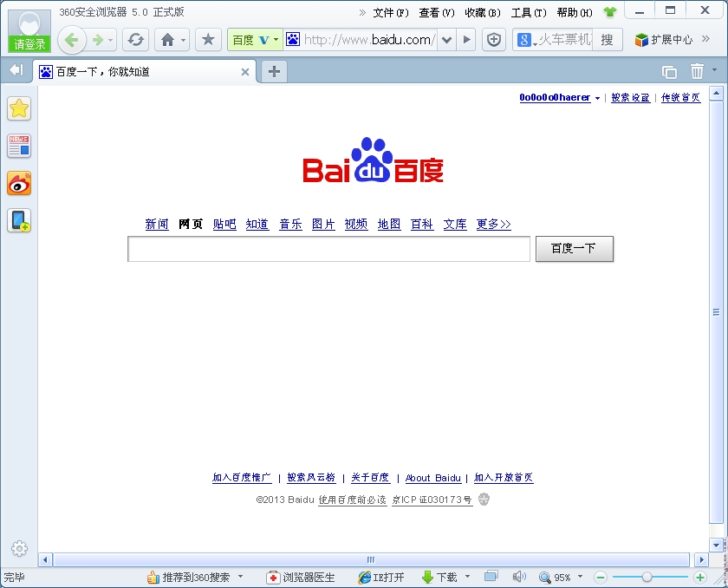Open the 0o0o0o0haerer account dropdown

coord(555,98)
